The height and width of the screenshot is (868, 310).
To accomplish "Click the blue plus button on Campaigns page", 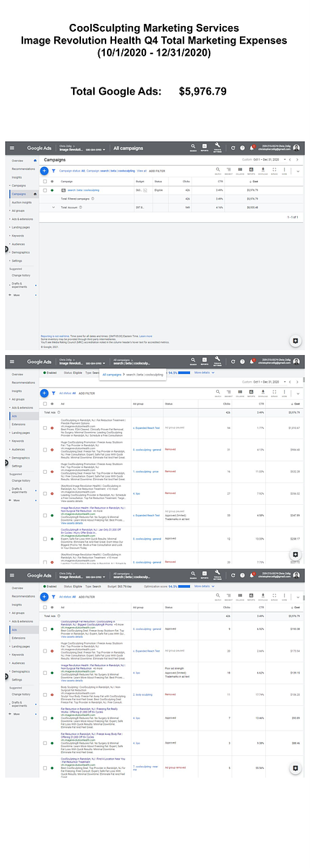I will coord(44,171).
